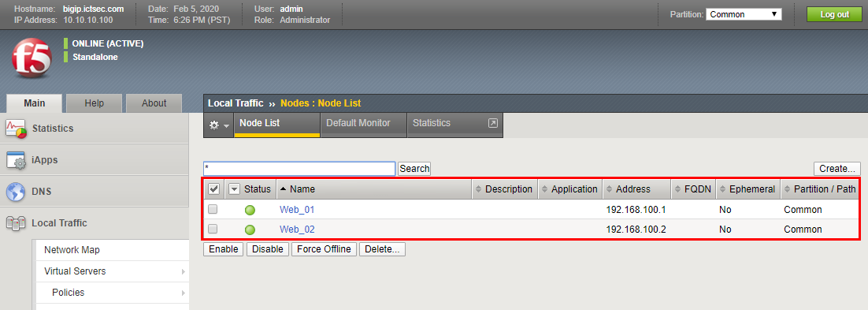The image size is (868, 310).
Task: Switch to the Help tab
Action: click(x=94, y=103)
